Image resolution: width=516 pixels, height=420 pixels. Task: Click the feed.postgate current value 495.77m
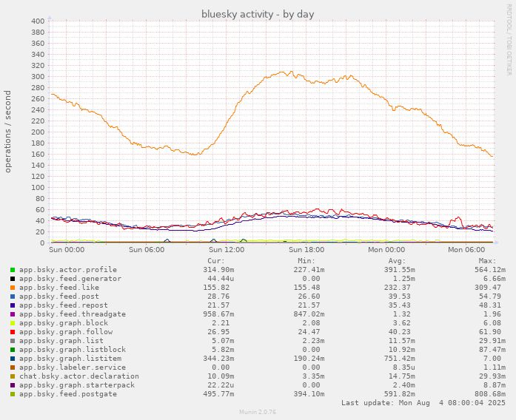tap(218, 394)
